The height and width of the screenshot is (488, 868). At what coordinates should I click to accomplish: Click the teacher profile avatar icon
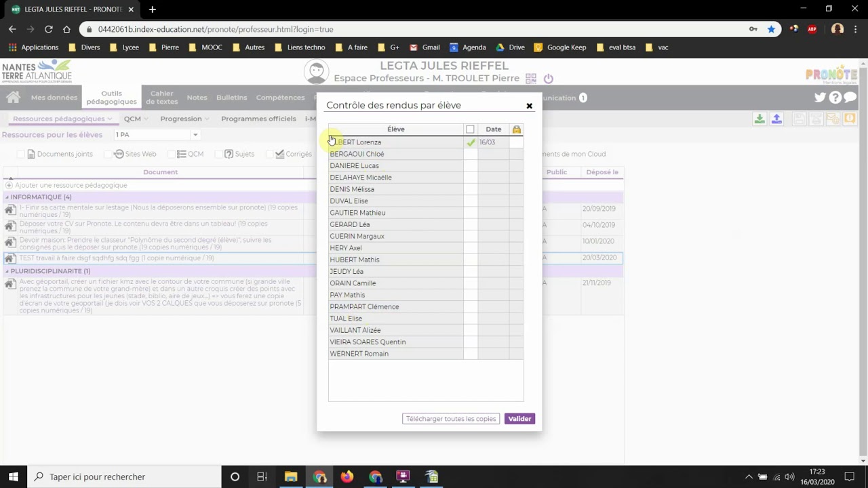click(316, 73)
